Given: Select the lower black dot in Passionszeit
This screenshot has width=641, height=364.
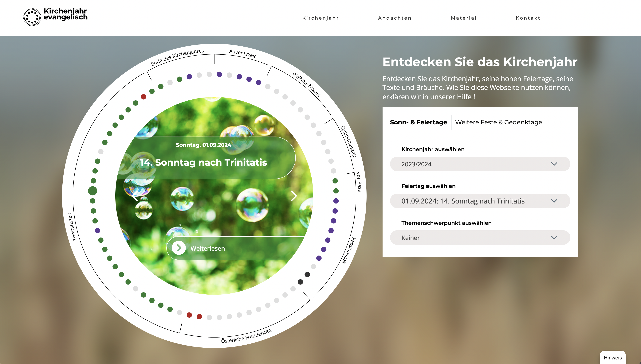Looking at the screenshot, I should pyautogui.click(x=301, y=282).
